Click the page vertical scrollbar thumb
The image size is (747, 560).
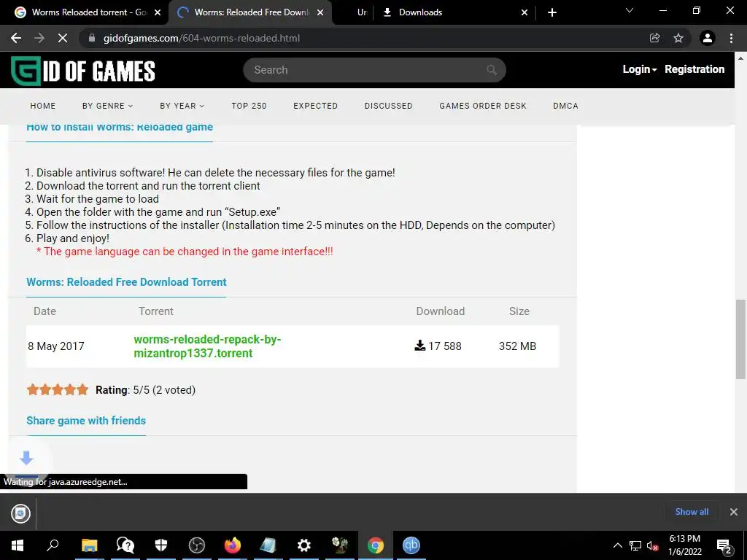[741, 339]
